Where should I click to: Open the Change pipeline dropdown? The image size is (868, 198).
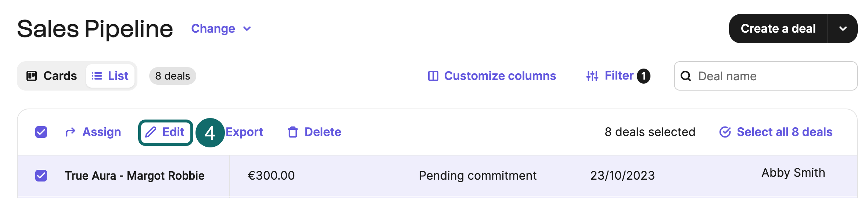point(221,29)
